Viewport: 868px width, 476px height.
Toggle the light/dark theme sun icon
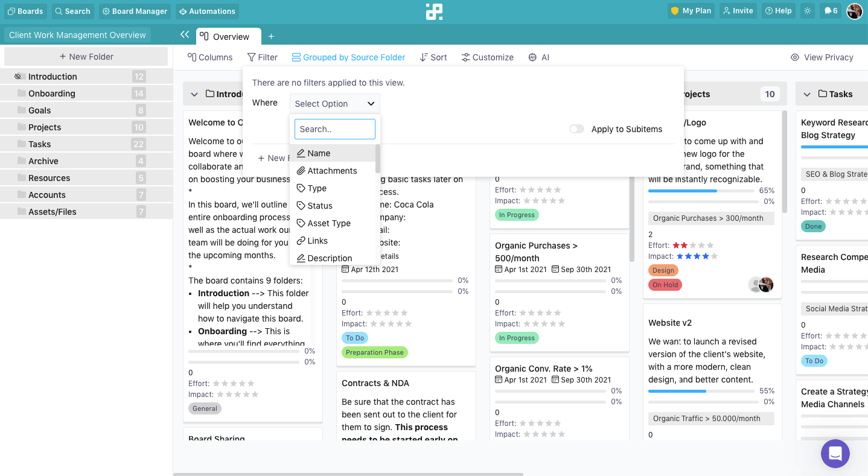tap(808, 11)
